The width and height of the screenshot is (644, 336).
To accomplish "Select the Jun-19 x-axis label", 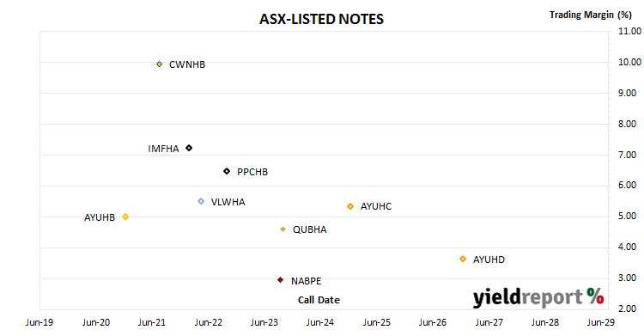I will (x=39, y=322).
